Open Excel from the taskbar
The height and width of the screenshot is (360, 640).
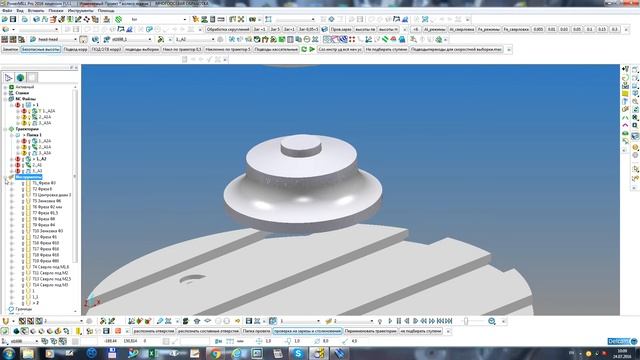coord(153,353)
